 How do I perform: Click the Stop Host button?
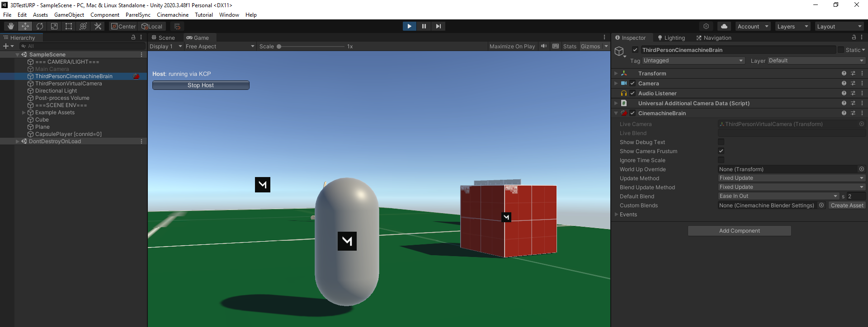coord(201,85)
